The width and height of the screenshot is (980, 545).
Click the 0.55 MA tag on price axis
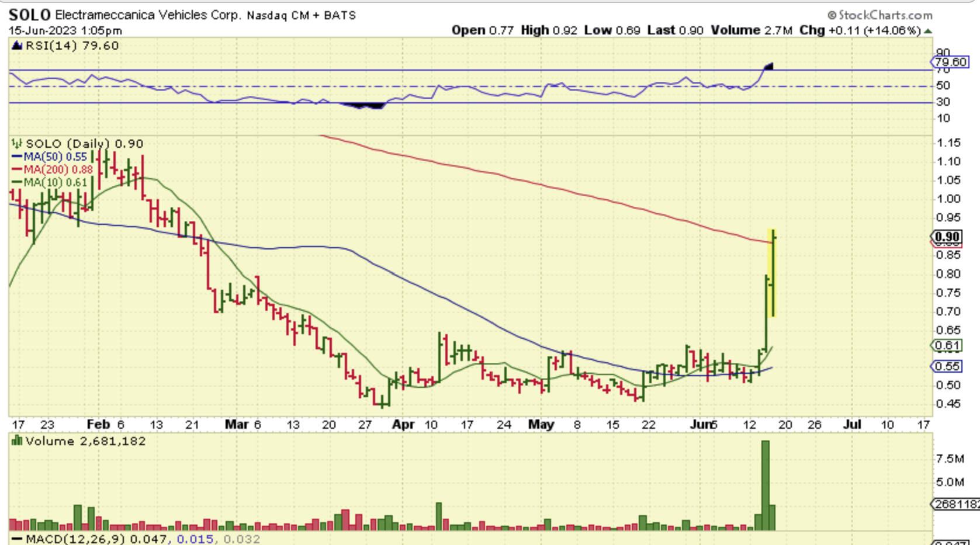click(x=947, y=366)
